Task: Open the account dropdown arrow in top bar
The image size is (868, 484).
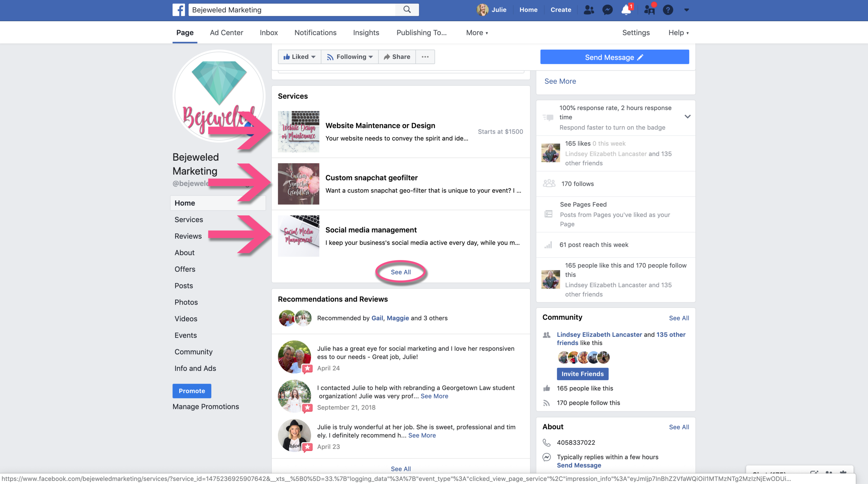Action: click(686, 10)
